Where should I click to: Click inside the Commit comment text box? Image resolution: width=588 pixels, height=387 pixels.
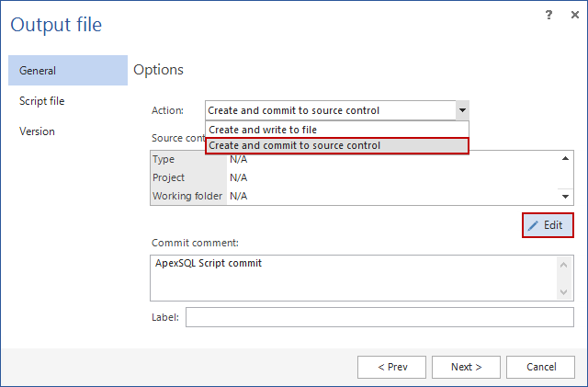coord(354,278)
